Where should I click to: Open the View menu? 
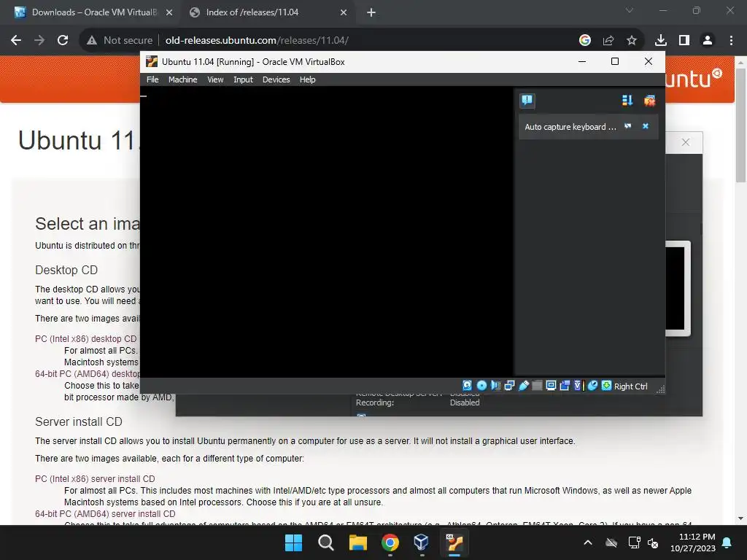[x=215, y=79]
